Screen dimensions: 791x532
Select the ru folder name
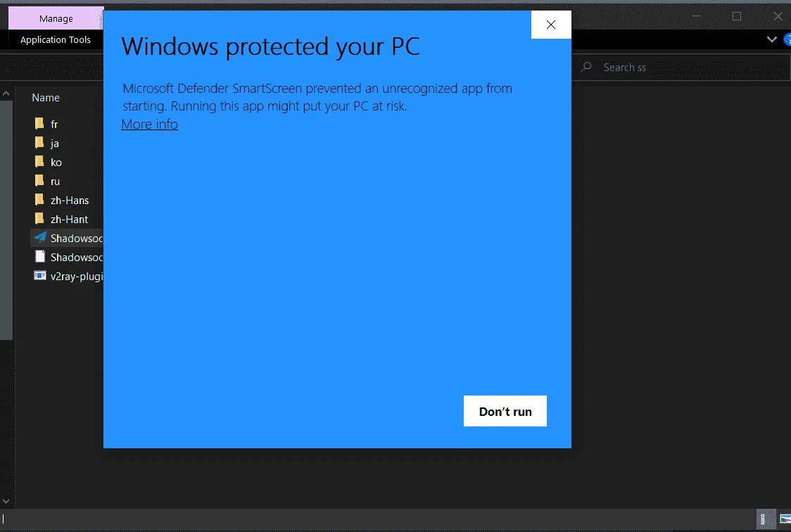pos(55,182)
